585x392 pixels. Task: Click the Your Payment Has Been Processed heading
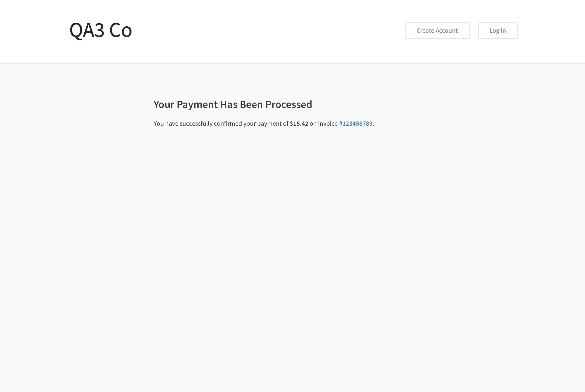233,104
